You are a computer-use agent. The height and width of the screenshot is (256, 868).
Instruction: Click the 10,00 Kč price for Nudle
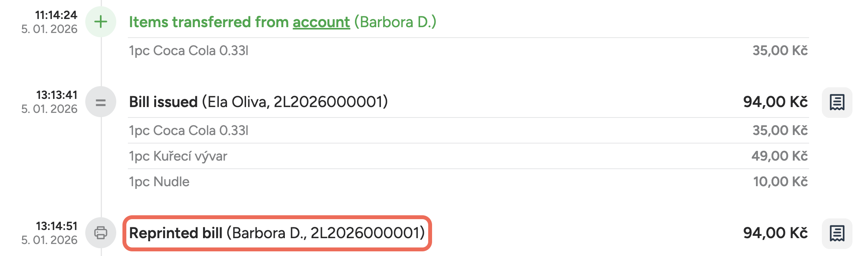click(780, 182)
